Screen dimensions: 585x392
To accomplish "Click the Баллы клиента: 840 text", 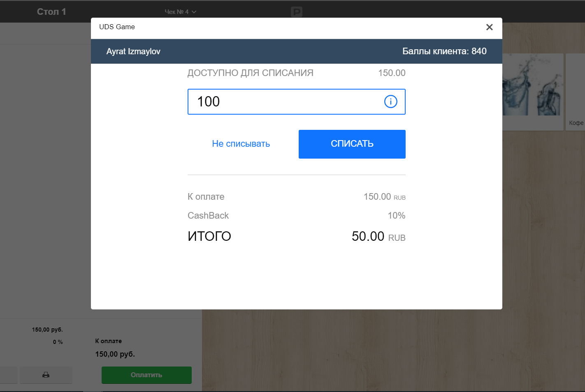I will click(444, 51).
